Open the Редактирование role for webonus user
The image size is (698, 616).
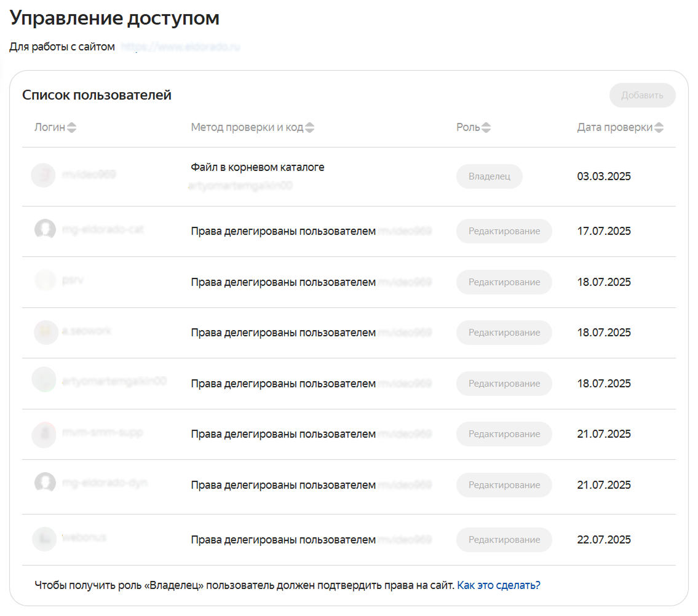point(504,540)
